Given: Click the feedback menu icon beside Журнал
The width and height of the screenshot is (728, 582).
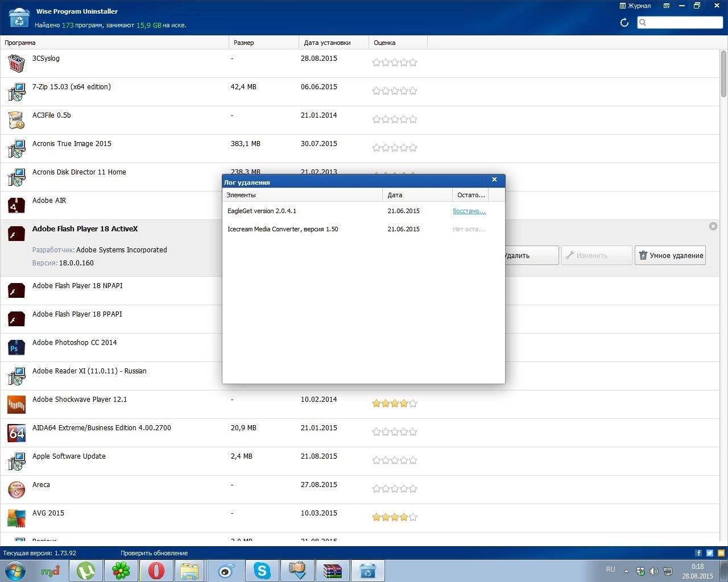Looking at the screenshot, I should pyautogui.click(x=665, y=6).
